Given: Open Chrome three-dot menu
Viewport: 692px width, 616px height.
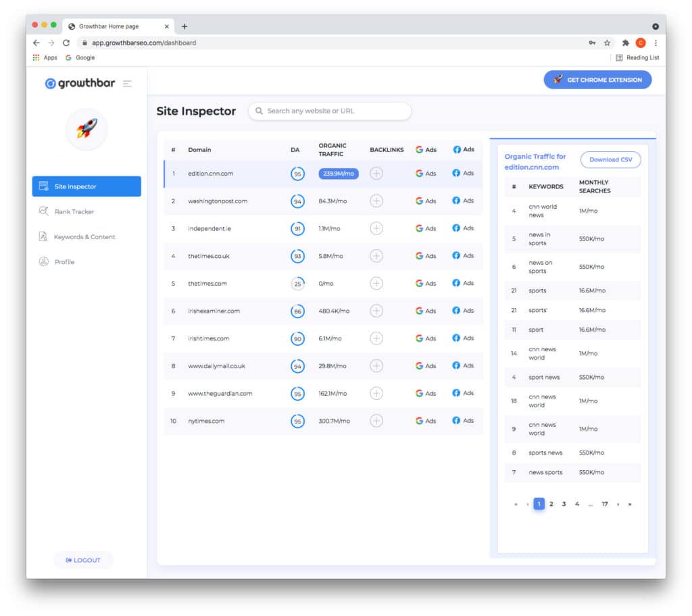Looking at the screenshot, I should coord(656,43).
